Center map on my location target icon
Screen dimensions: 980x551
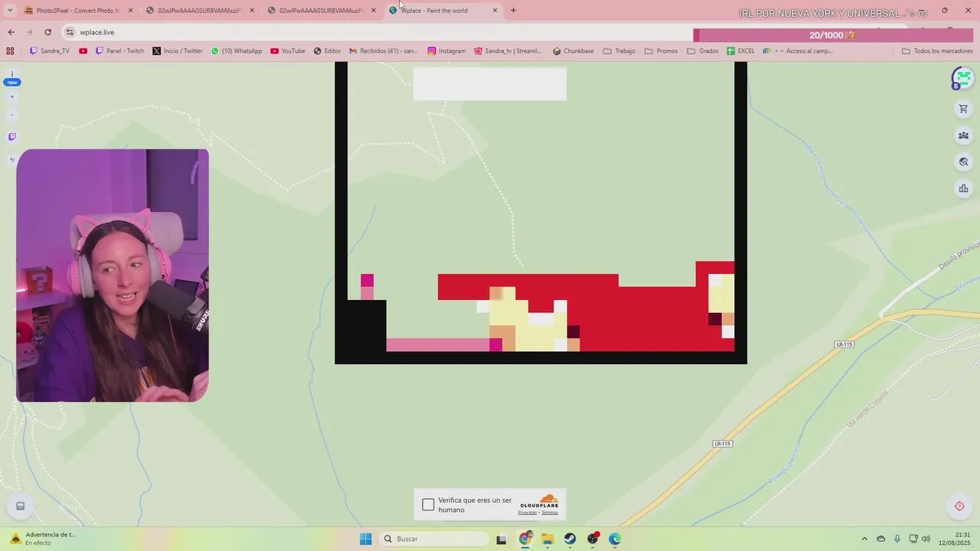tap(959, 506)
